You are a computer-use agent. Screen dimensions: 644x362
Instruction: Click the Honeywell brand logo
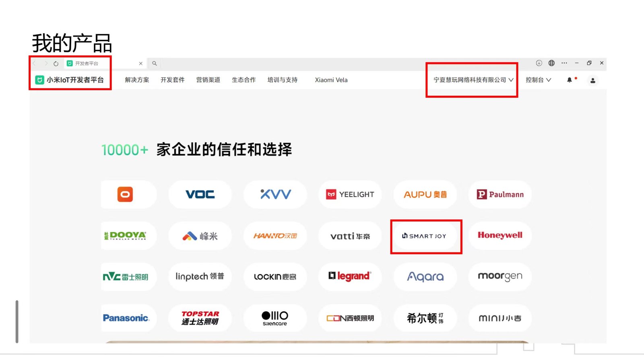pyautogui.click(x=500, y=236)
